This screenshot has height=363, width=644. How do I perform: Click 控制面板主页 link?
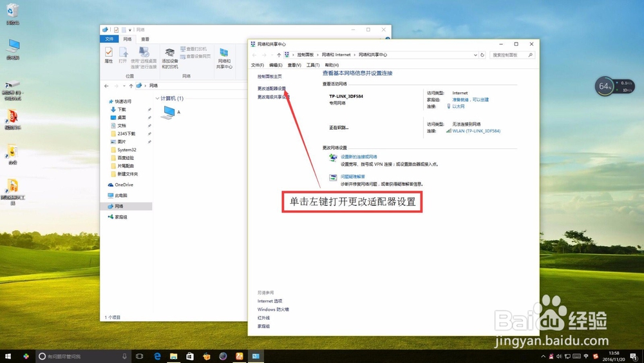coord(269,77)
